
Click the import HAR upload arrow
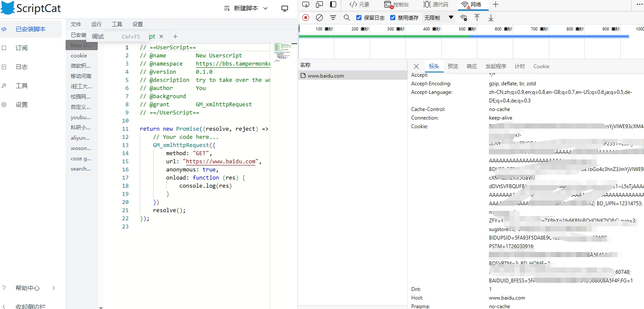click(x=477, y=18)
